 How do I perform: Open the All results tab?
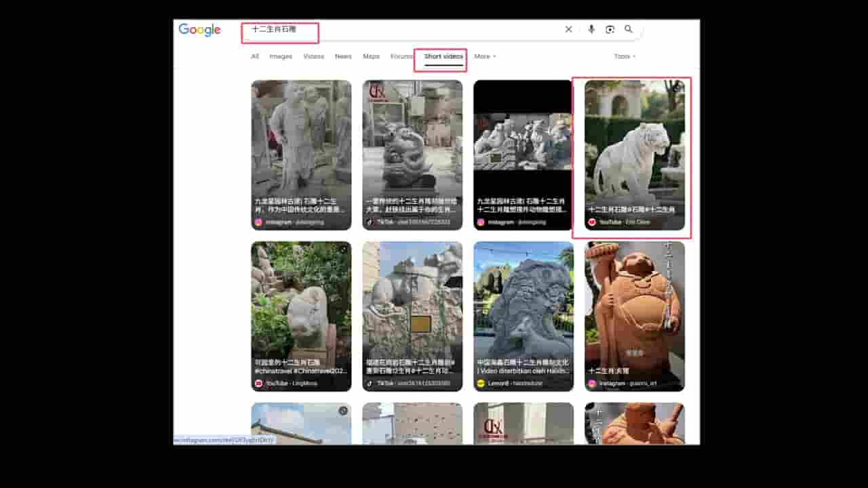tap(255, 56)
